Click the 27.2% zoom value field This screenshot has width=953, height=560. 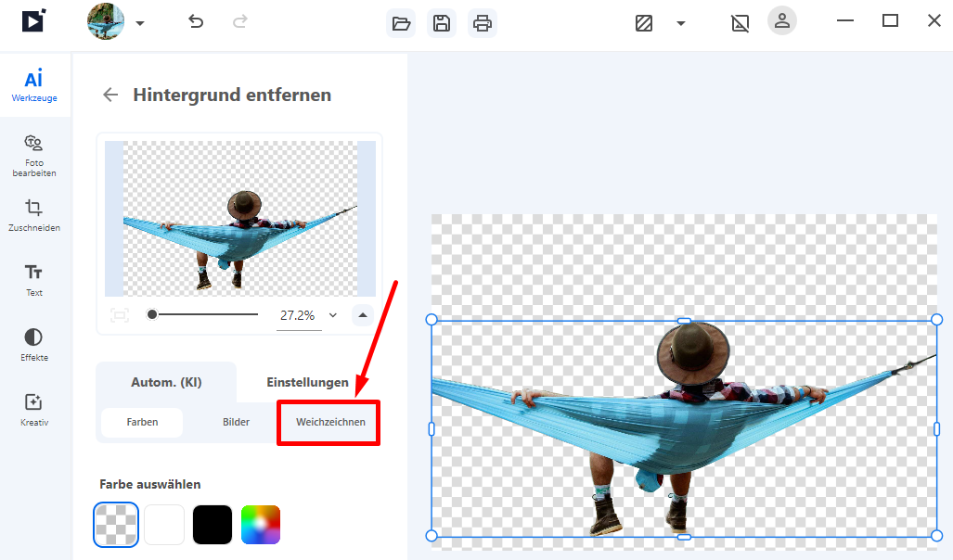point(297,315)
